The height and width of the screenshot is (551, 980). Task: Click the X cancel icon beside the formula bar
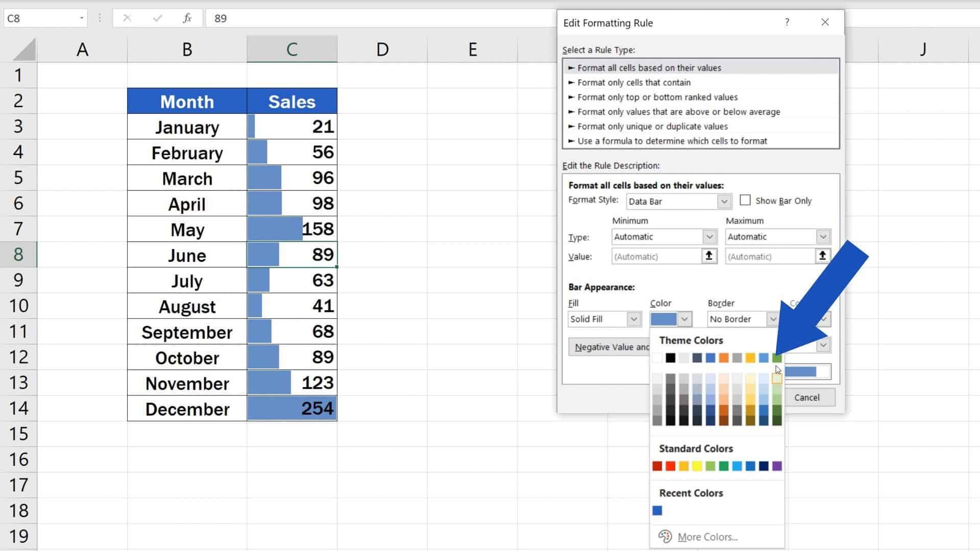click(x=128, y=18)
